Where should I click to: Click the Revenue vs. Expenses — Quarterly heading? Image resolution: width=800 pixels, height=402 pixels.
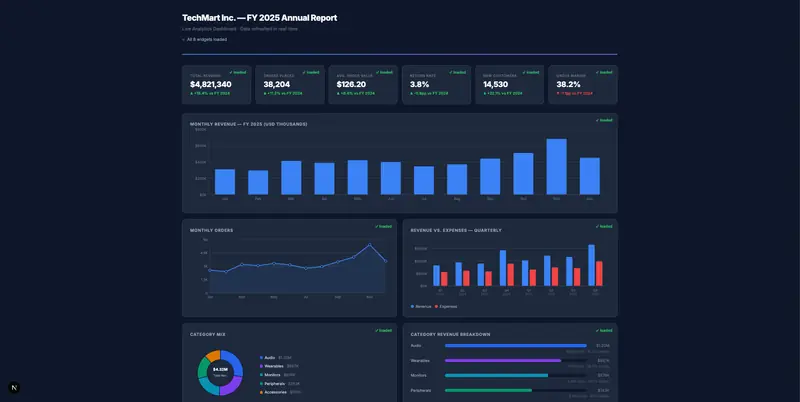click(x=456, y=231)
